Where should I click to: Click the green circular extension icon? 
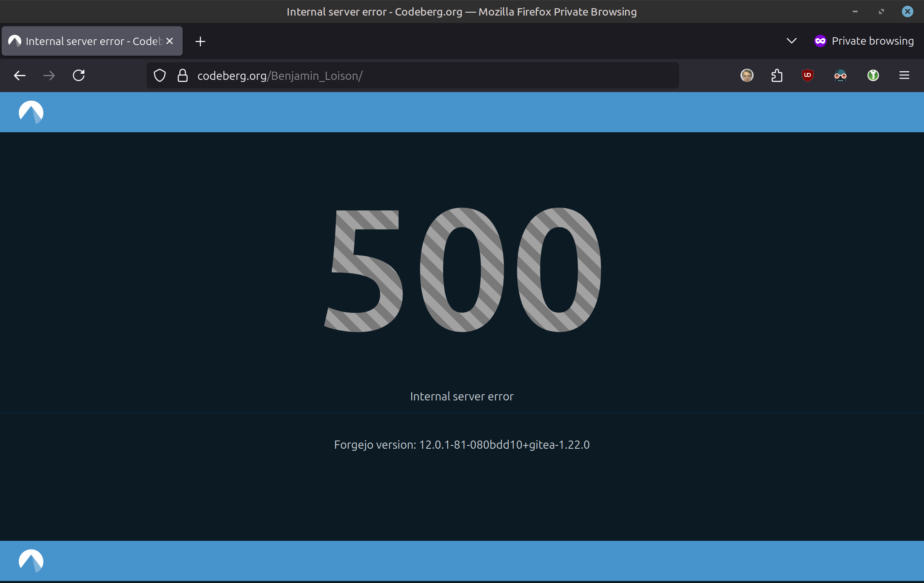coord(873,75)
